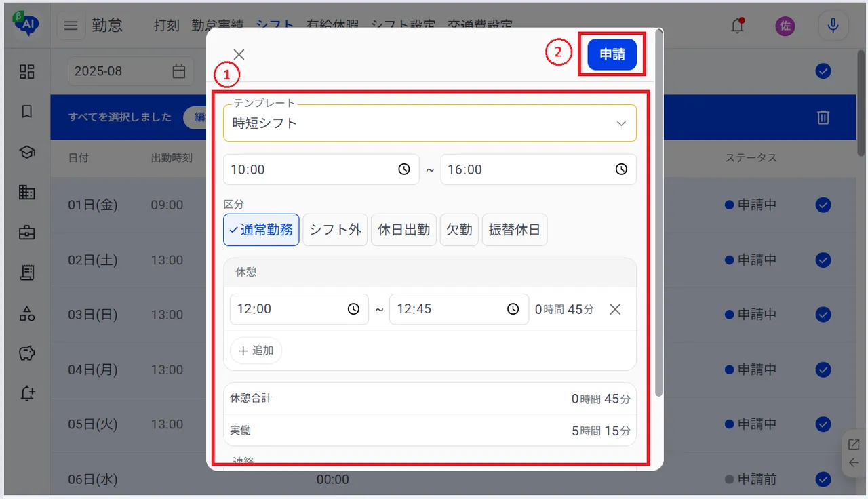This screenshot has height=499, width=868.
Task: Expand the テンプレート dropdown
Action: [x=430, y=123]
